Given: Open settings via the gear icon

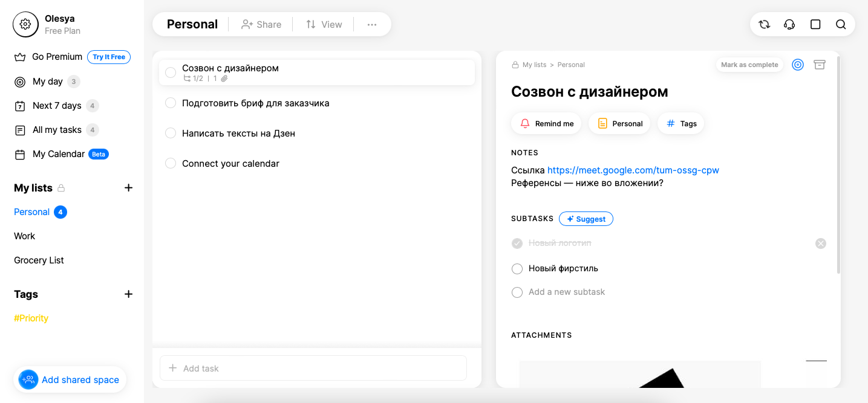Looking at the screenshot, I should [25, 24].
